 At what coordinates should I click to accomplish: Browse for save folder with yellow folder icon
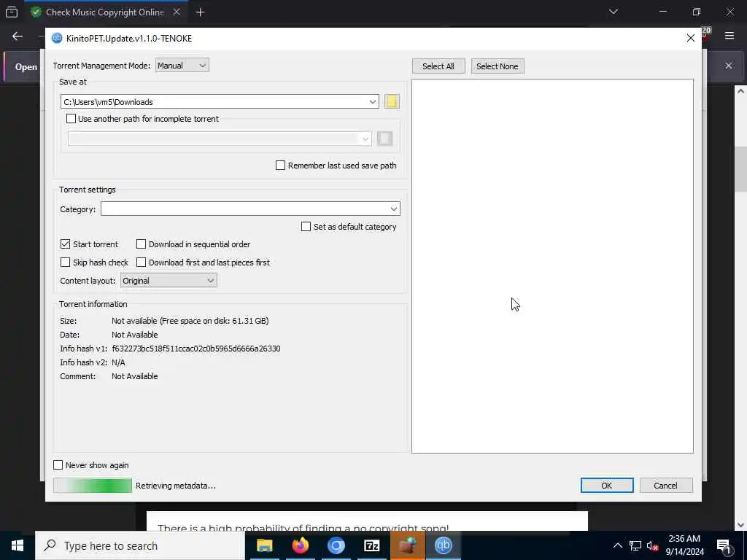pos(392,101)
